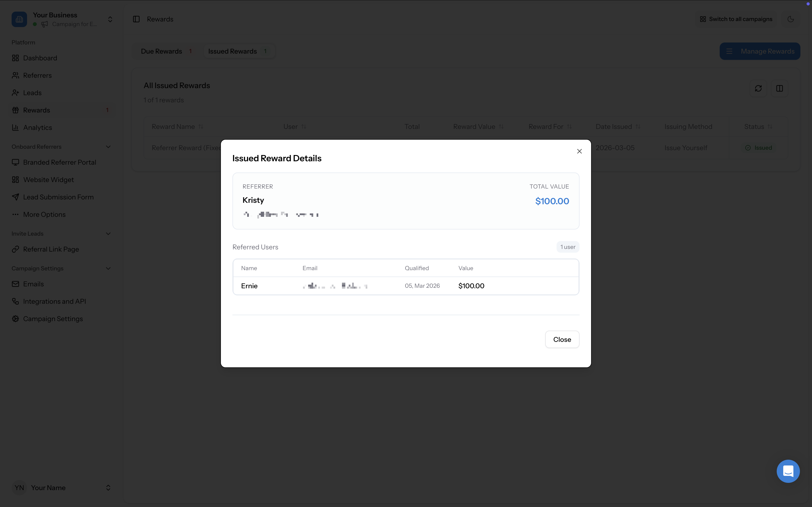Expand the Invite Leads section
Screen dimensions: 812x507
[x=108, y=233]
